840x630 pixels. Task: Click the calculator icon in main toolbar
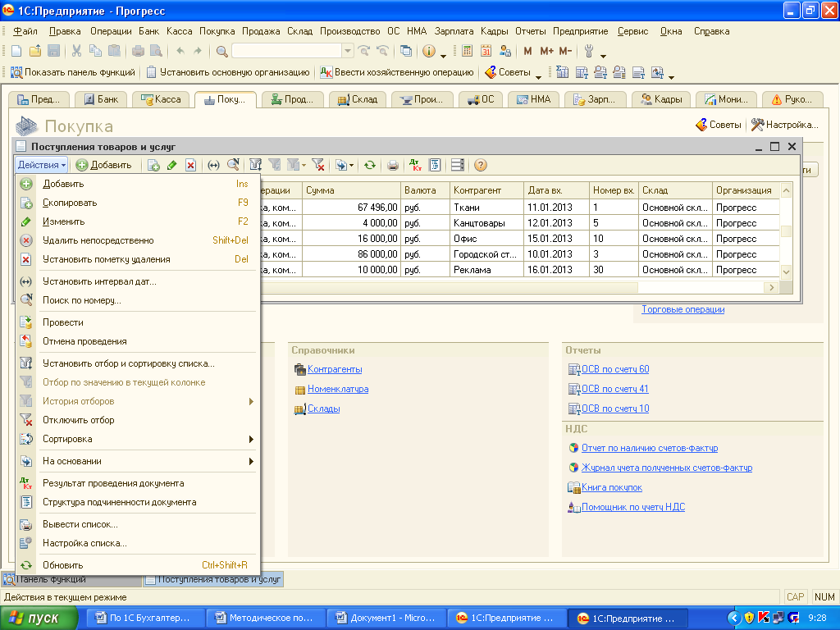coord(467,51)
